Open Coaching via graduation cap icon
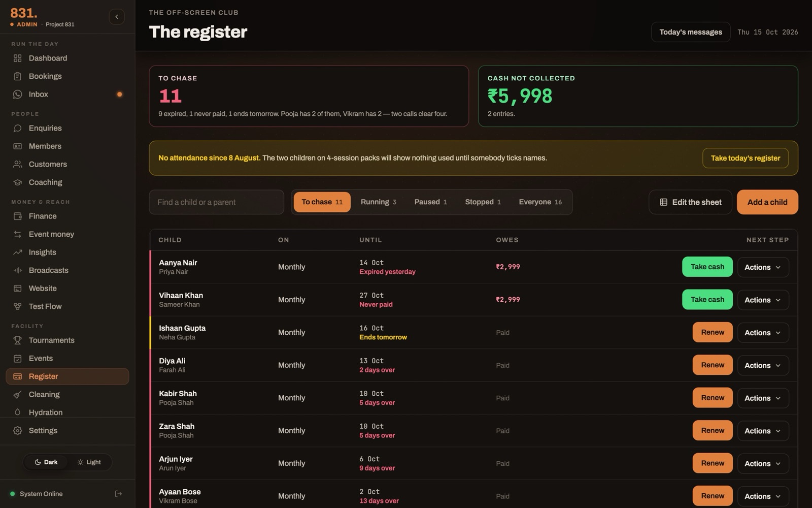 17,182
